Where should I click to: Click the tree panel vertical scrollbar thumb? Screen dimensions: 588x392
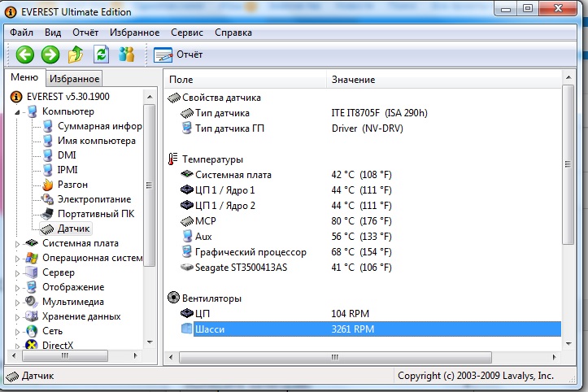(x=150, y=185)
